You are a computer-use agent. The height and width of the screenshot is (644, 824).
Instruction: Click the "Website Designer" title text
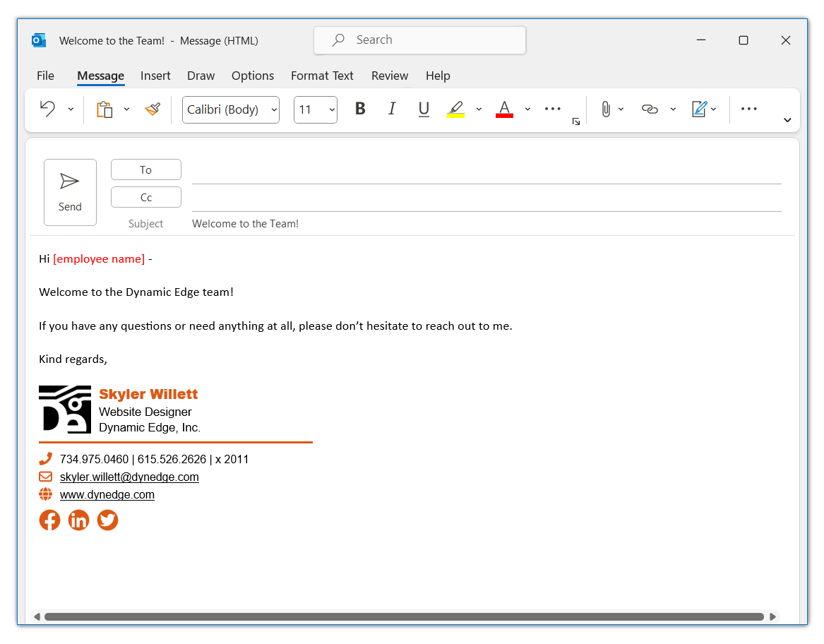[x=145, y=412]
